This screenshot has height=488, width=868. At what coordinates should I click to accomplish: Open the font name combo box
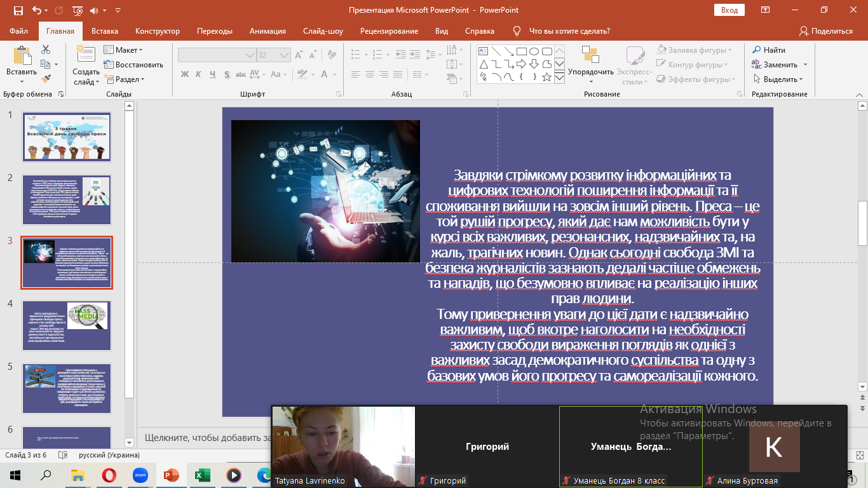(216, 55)
